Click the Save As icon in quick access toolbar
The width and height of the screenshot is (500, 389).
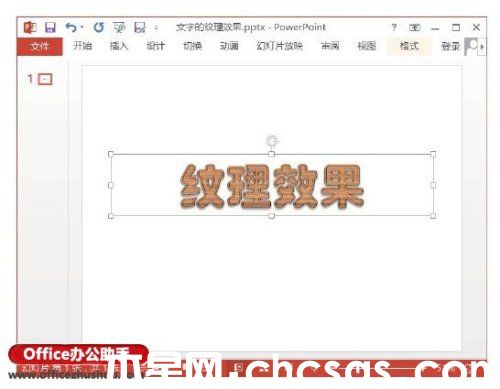[140, 27]
